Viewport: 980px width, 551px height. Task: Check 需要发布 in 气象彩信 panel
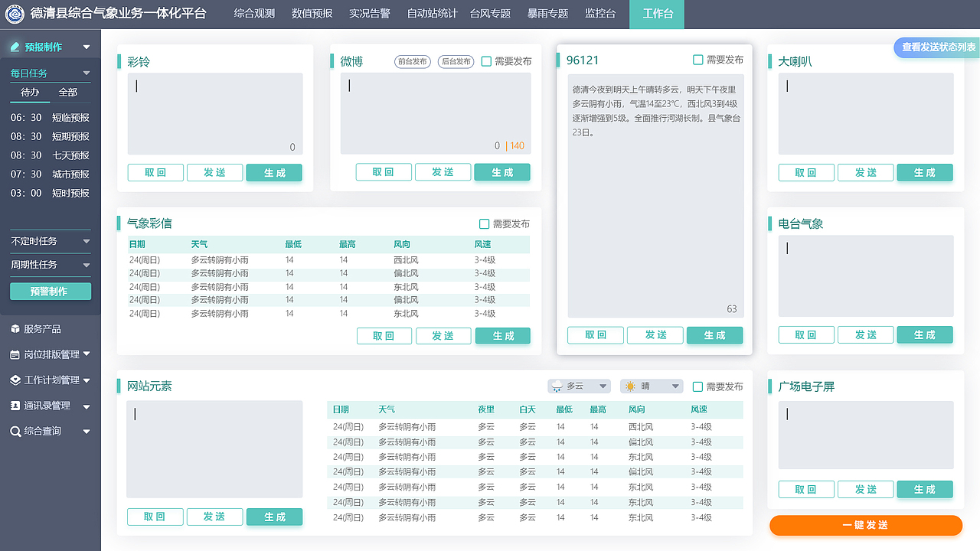click(484, 224)
